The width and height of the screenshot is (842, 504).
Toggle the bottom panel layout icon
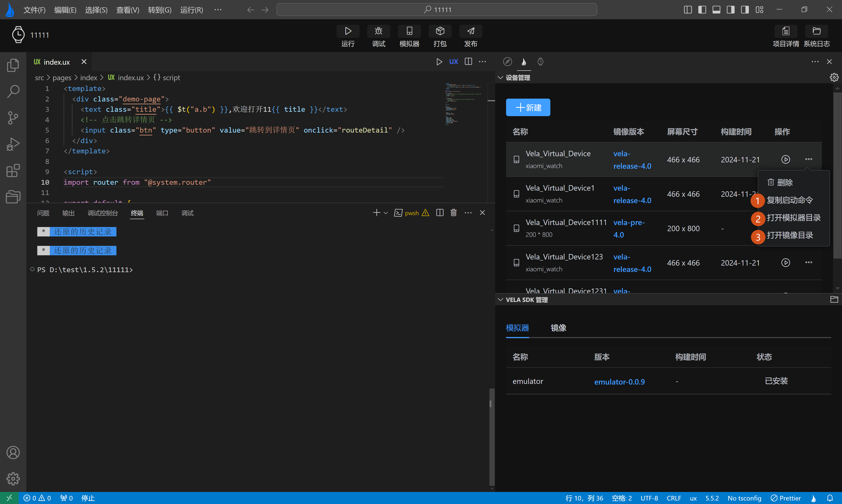(x=716, y=9)
